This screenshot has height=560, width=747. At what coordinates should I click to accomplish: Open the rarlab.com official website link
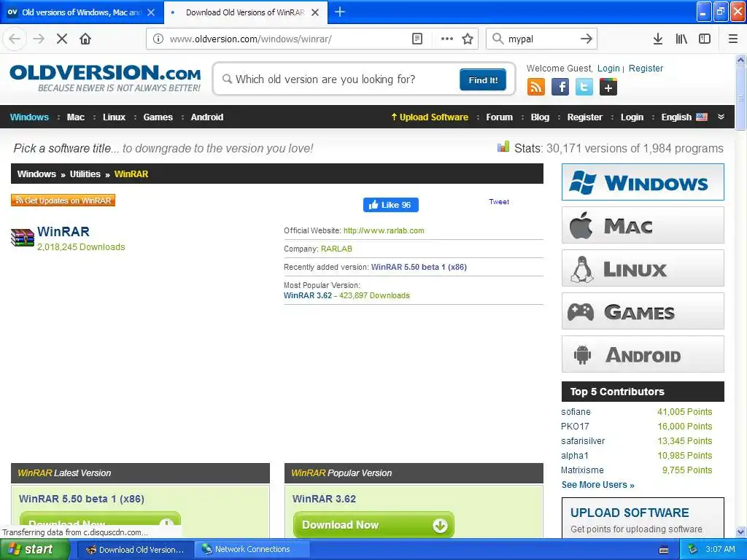pyautogui.click(x=384, y=230)
